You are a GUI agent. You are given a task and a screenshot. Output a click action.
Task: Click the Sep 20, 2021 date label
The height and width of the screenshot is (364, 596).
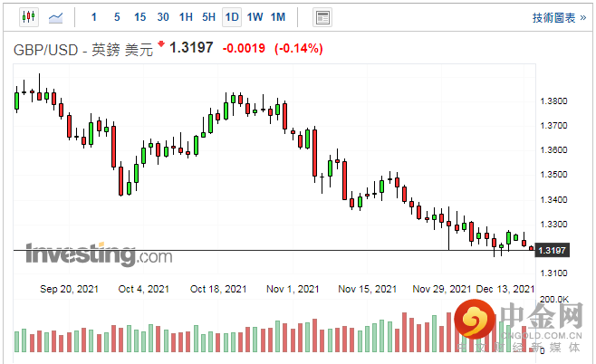[69, 289]
